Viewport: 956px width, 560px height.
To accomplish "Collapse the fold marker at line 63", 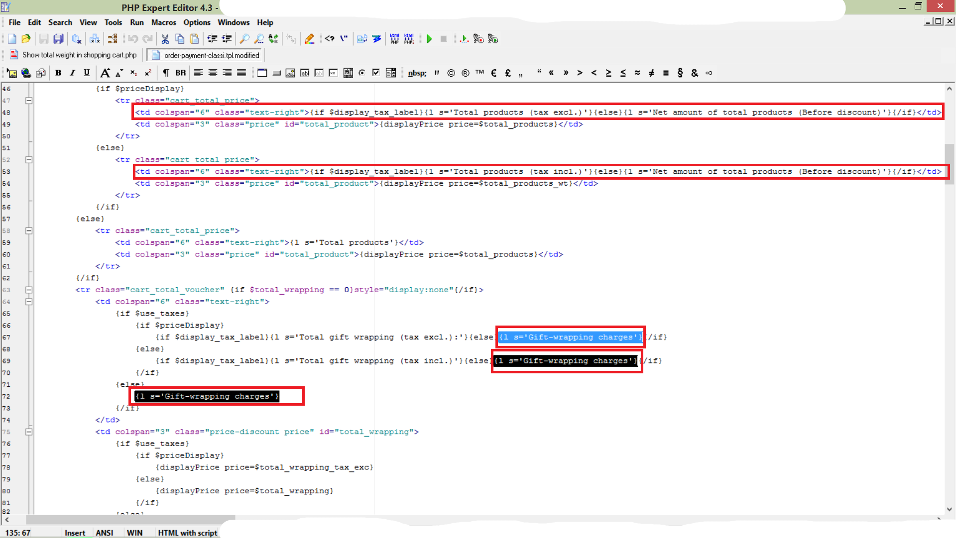I will click(x=29, y=290).
